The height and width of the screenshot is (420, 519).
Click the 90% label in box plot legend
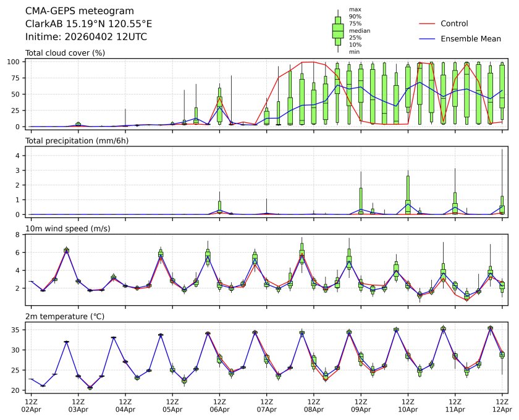tap(355, 17)
